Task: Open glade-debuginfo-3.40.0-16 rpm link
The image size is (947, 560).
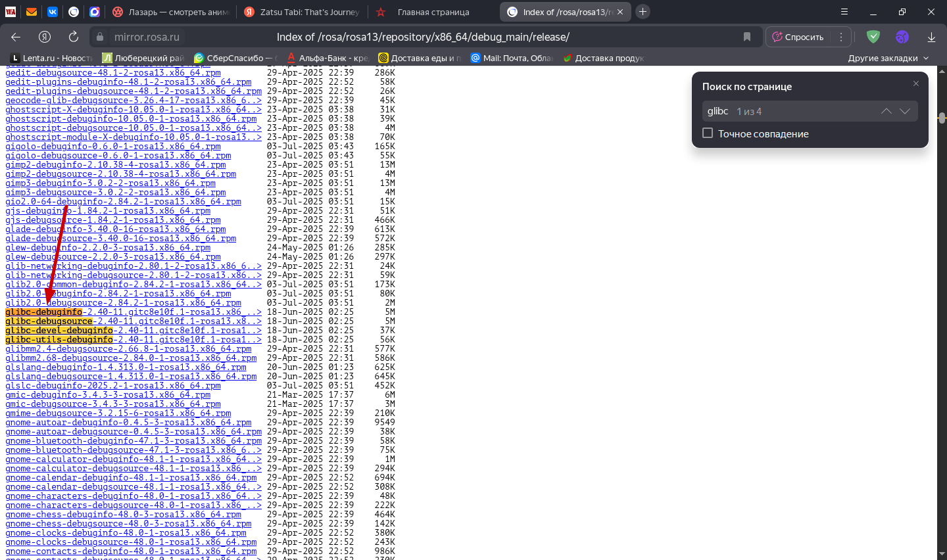Action: [116, 229]
